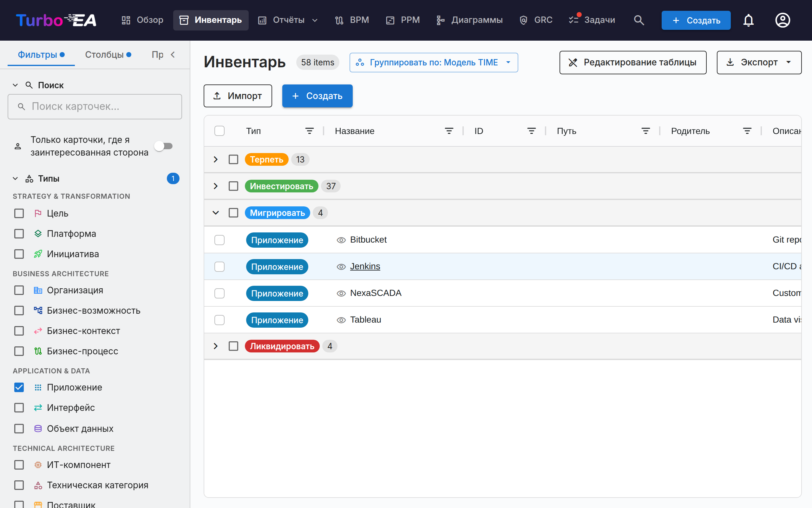Open the Отчёты menu
This screenshot has width=812, height=508.
(x=288, y=20)
